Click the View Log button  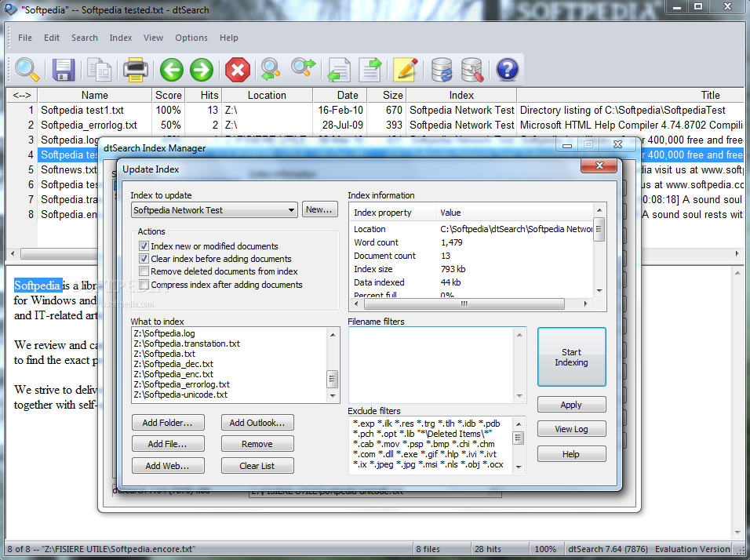[x=572, y=429]
